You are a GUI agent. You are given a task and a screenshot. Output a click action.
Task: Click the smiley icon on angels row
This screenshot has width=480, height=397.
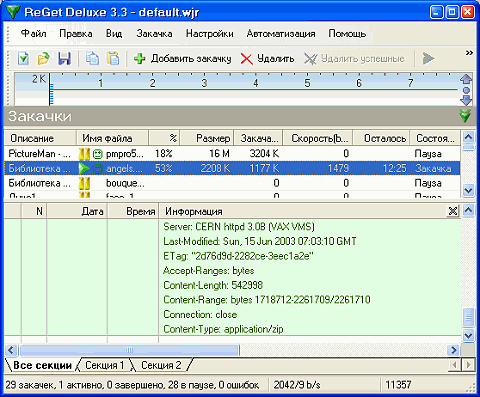(97, 169)
